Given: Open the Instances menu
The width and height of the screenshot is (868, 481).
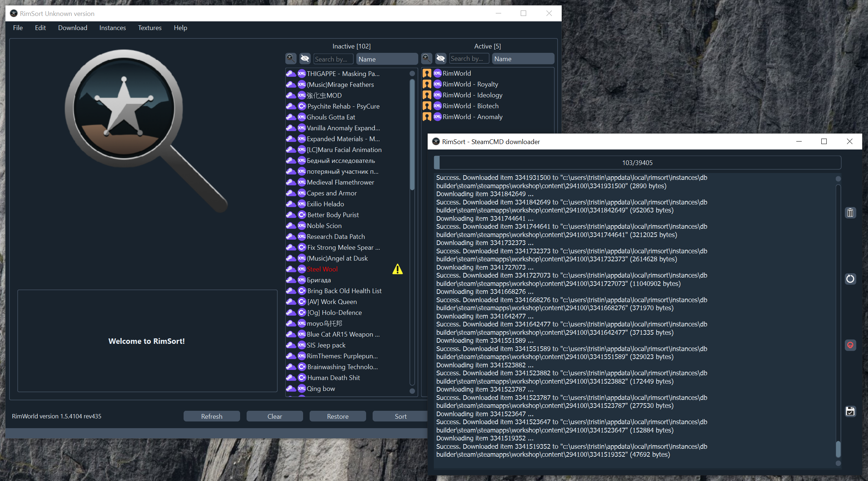Looking at the screenshot, I should point(112,28).
